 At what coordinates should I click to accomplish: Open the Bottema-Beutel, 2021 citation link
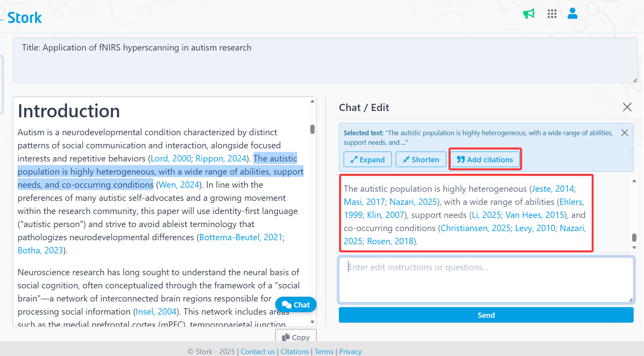pos(241,237)
